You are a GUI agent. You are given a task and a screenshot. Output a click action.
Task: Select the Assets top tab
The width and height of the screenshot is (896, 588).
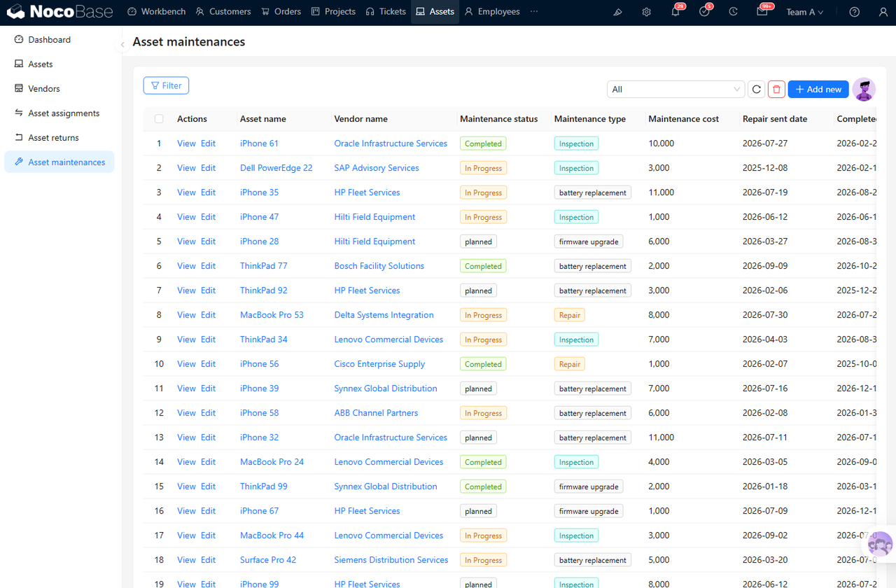[435, 12]
